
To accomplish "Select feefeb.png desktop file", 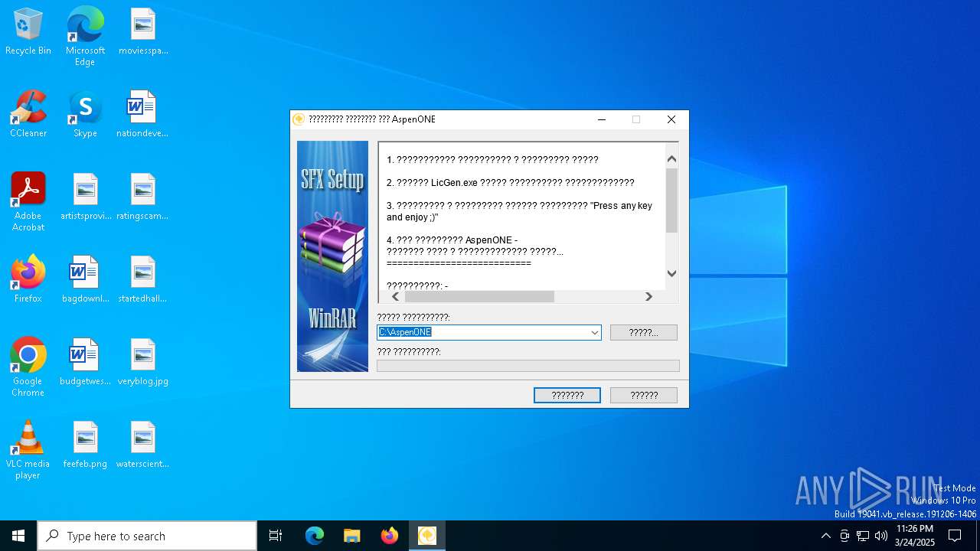I will click(86, 445).
